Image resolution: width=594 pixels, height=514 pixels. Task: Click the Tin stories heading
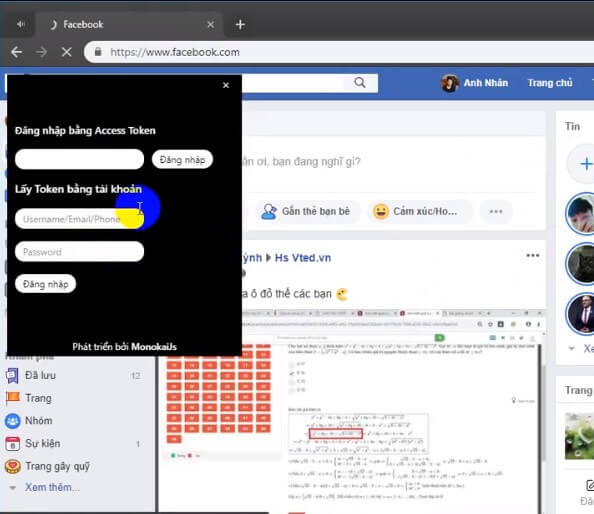point(572,126)
